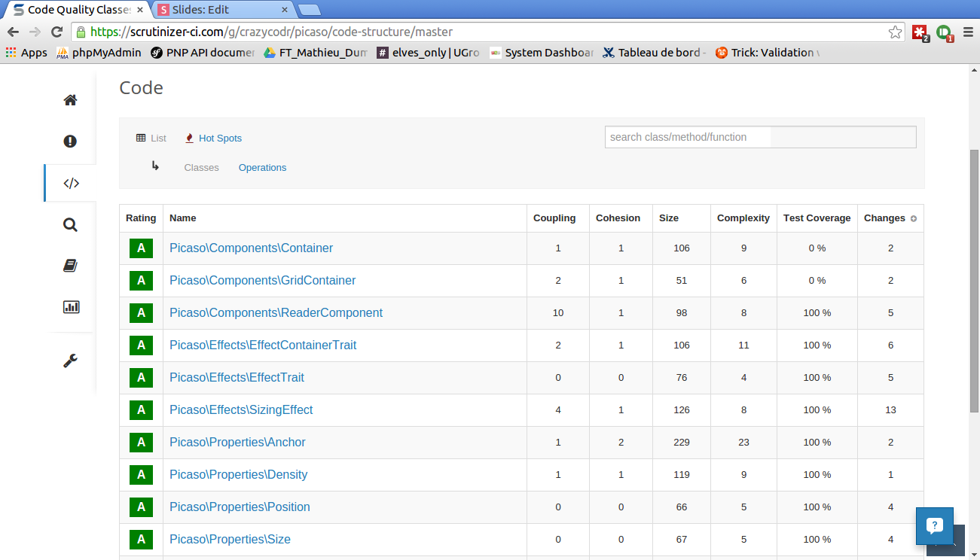Open the book documentation icon in sidebar
Viewport: 980px width, 560px height.
[x=70, y=266]
